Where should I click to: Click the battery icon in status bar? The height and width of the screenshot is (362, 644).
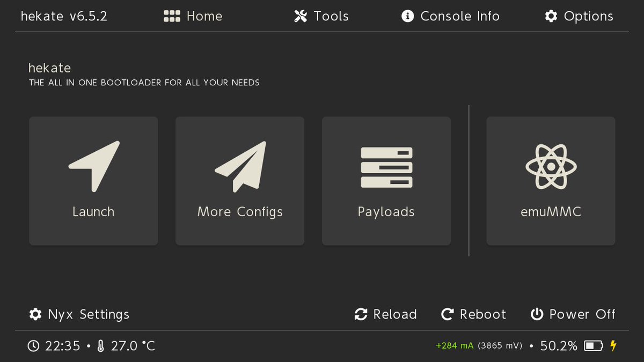(x=594, y=346)
